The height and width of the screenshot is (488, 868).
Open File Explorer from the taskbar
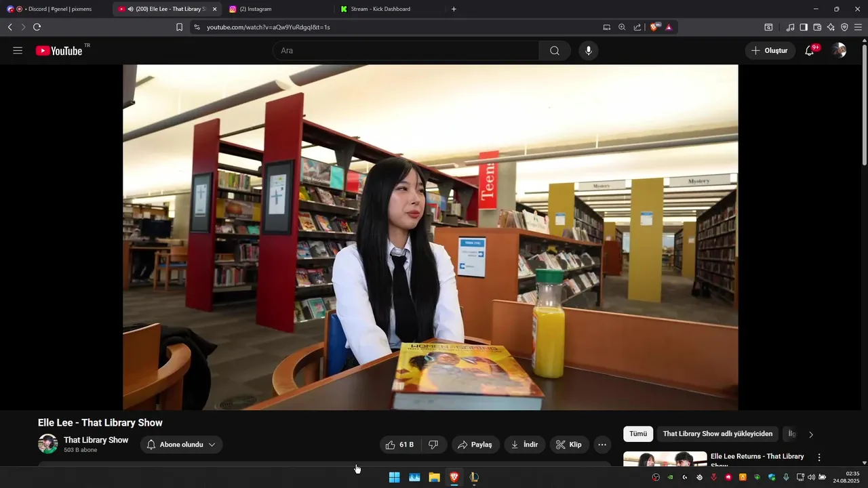tap(434, 477)
